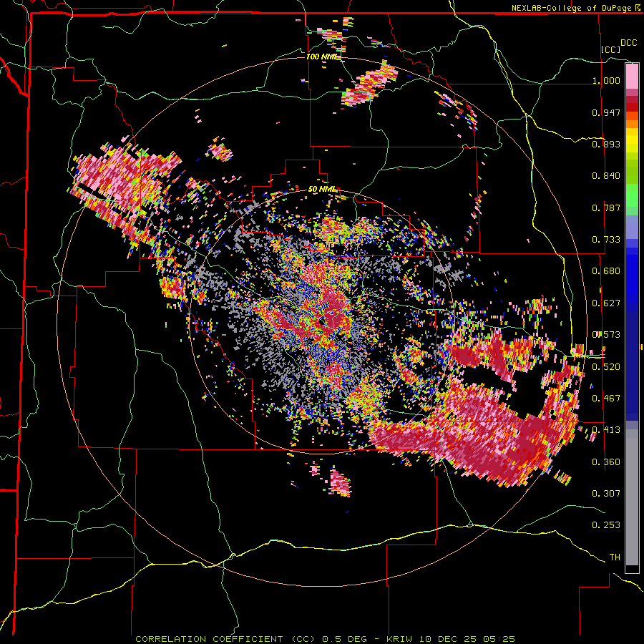
Task: Select the 0.467 scale value
Action: tap(606, 398)
